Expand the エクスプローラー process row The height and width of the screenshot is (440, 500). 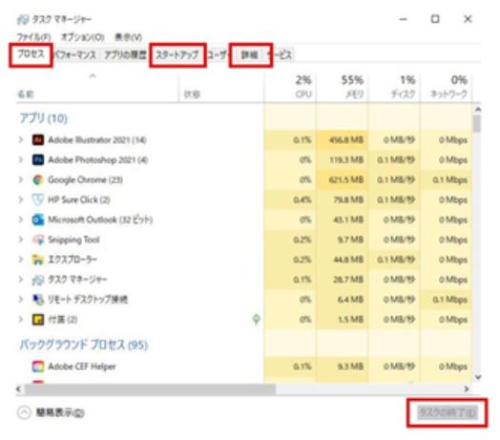[x=21, y=260]
